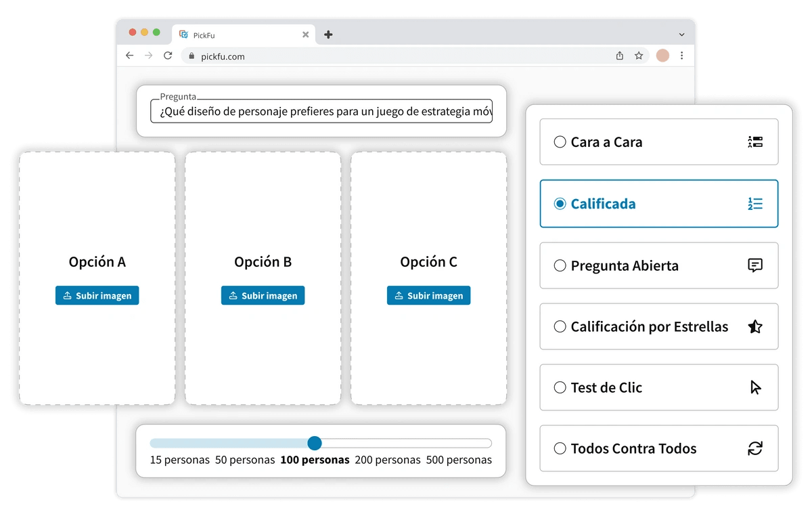This screenshot has height=516, width=812.
Task: Click the Pregunta question input field
Action: coord(321,111)
